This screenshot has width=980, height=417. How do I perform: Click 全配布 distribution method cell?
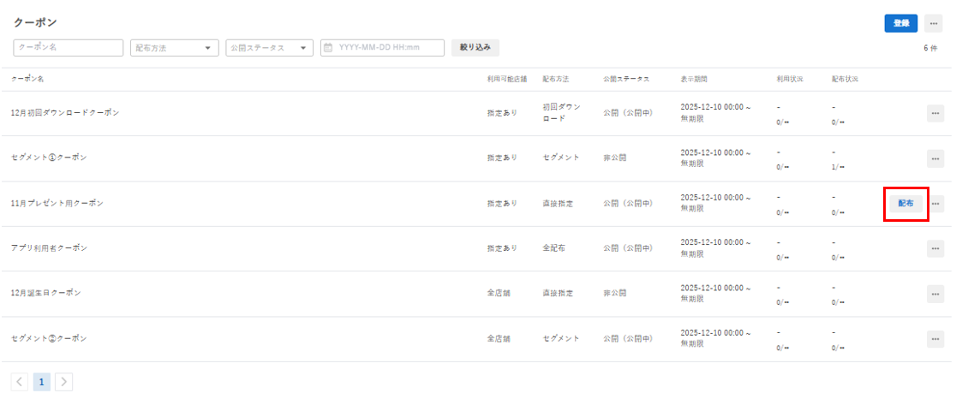(x=553, y=248)
